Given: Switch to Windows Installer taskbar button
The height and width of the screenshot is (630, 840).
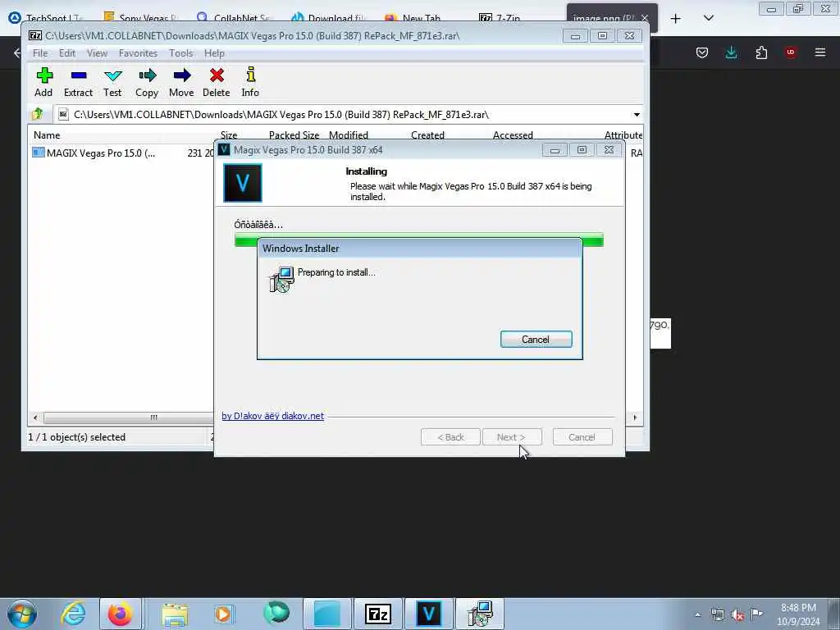Looking at the screenshot, I should [x=480, y=614].
